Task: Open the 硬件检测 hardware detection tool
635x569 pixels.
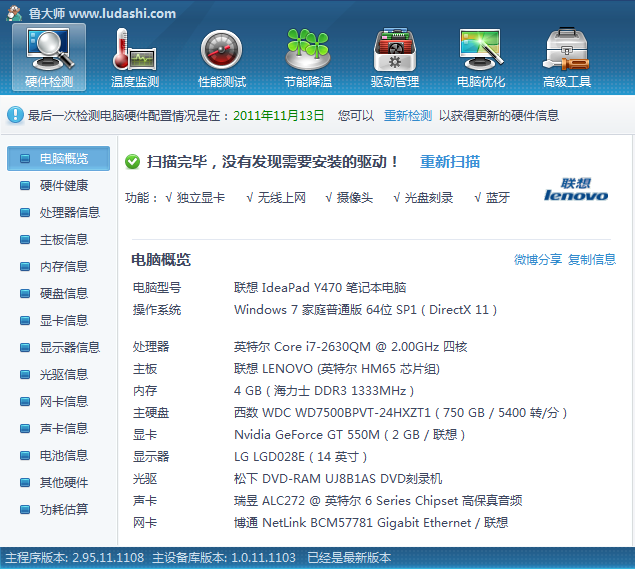Action: [49, 57]
